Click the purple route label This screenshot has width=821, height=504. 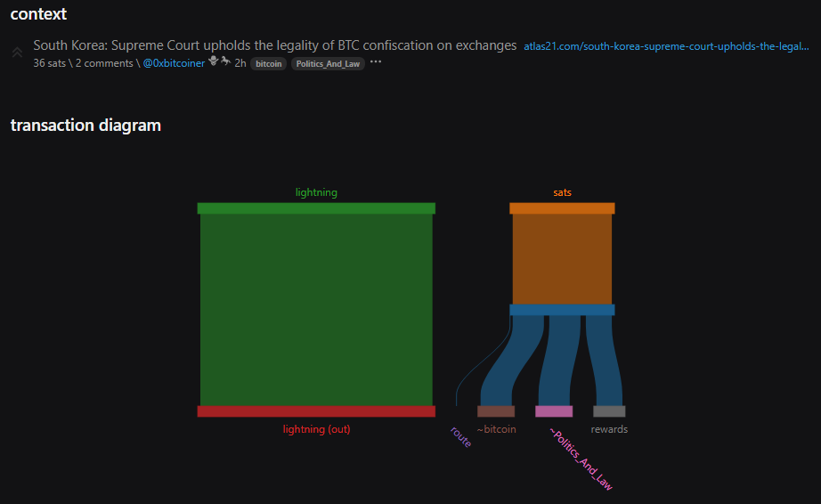tap(461, 436)
